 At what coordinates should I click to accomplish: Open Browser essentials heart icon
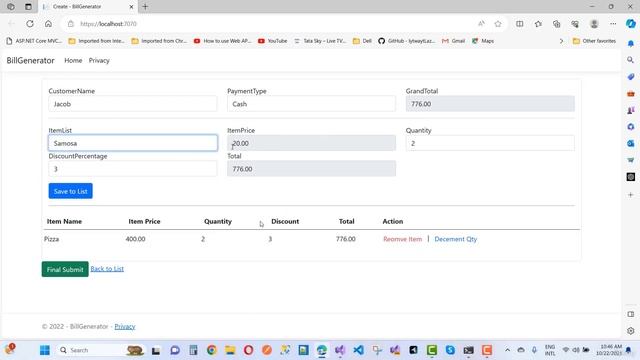point(575,24)
